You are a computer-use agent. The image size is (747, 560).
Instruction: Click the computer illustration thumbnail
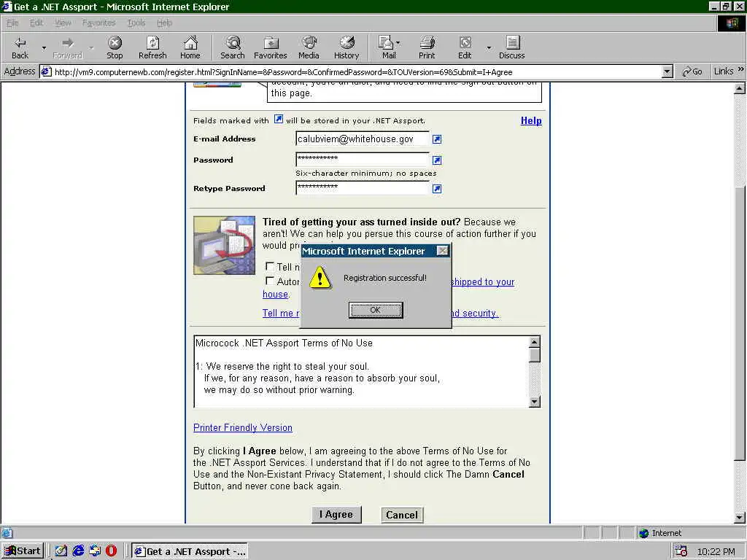(x=225, y=245)
